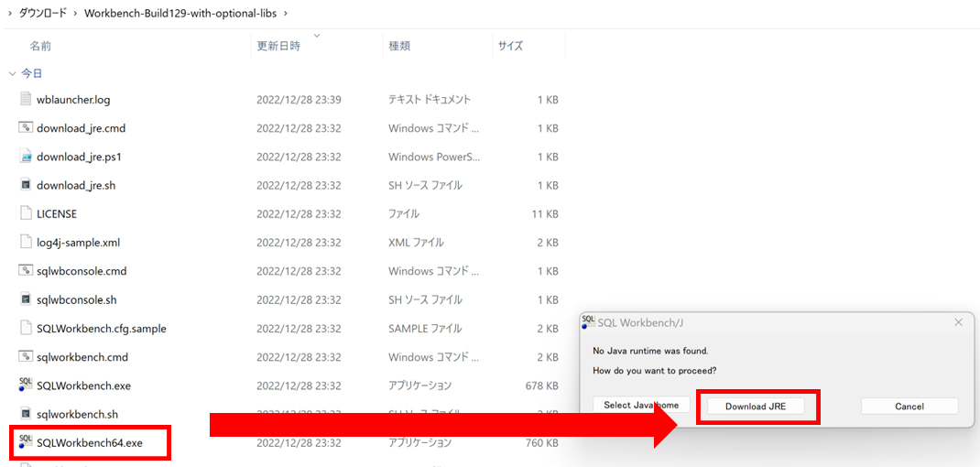Image resolution: width=980 pixels, height=467 pixels.
Task: Select the download_jre.cmd file name
Action: pyautogui.click(x=82, y=128)
